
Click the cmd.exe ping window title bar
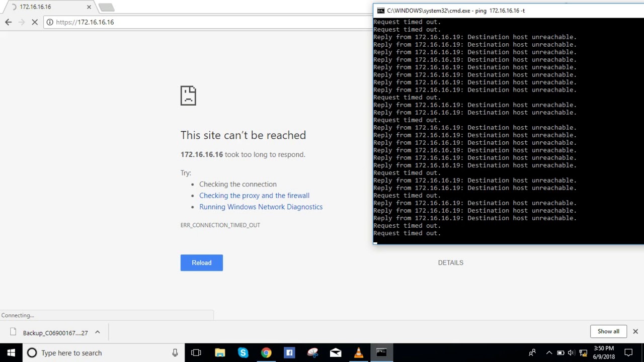pos(508,11)
